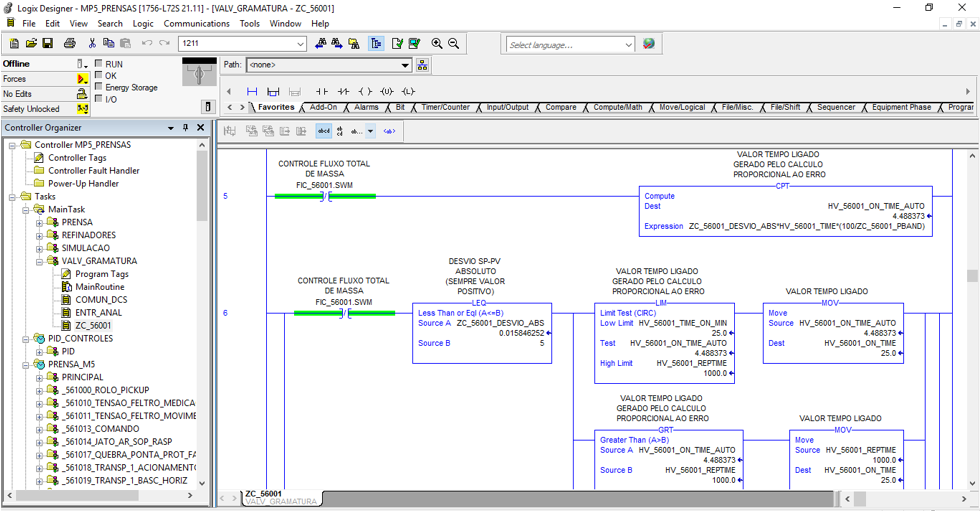980x511 pixels.
Task: Toggle the Energy Storage status checkbox
Action: [98, 87]
